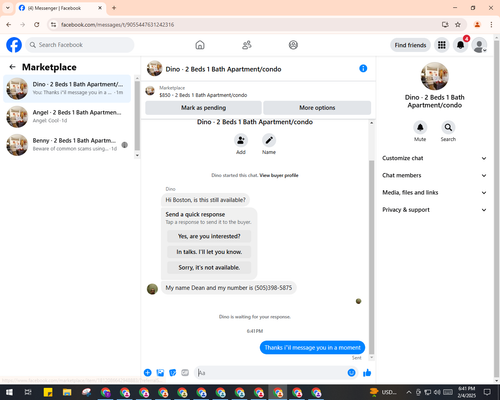Open File Explorer from taskbar
Image resolution: width=500 pixels, height=400 pixels.
click(x=67, y=392)
